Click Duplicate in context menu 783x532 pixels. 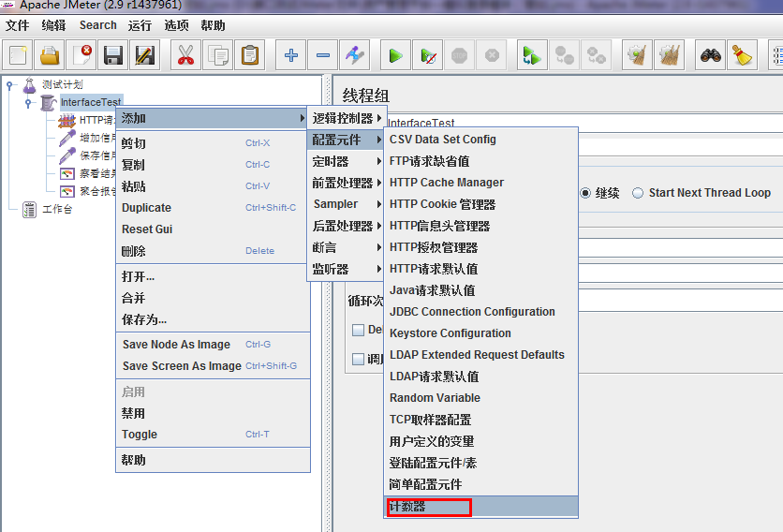click(x=213, y=208)
